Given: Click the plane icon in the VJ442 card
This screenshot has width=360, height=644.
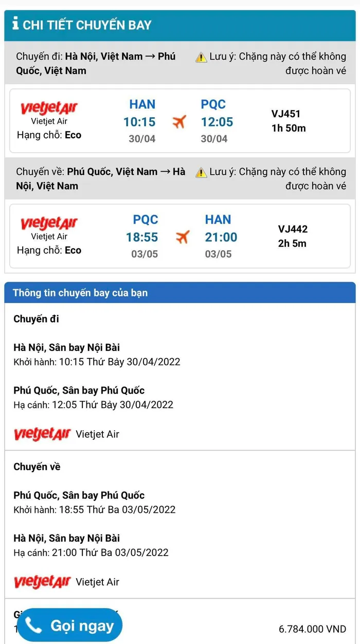Looking at the screenshot, I should click(182, 237).
